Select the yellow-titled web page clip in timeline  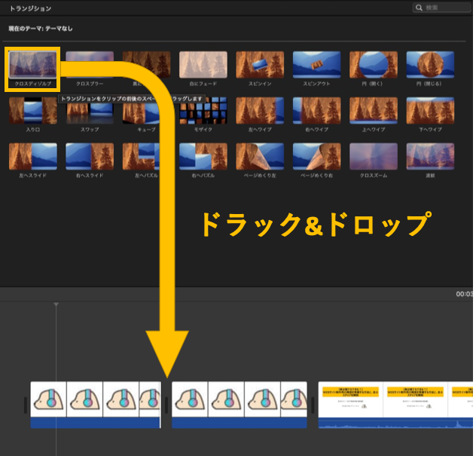click(x=395, y=405)
